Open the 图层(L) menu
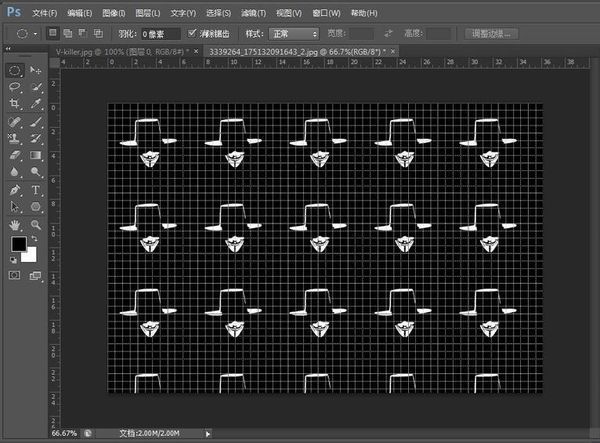This screenshot has height=443, width=600. pyautogui.click(x=146, y=13)
